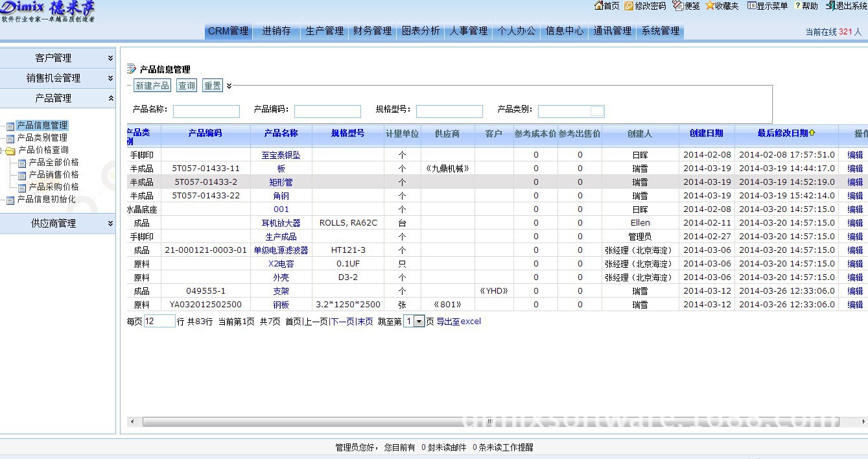Screen dimensions: 868x459
Task: Click the 导出至excel link
Action: (x=458, y=322)
